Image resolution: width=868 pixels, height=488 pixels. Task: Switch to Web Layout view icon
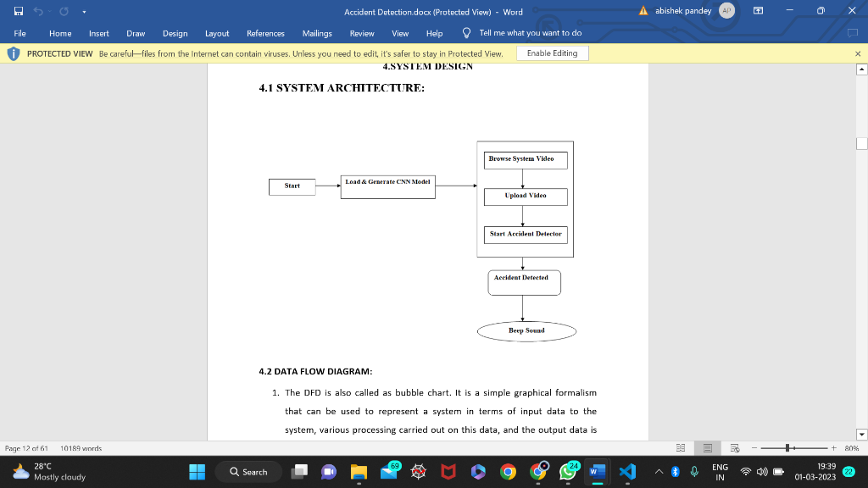[735, 448]
